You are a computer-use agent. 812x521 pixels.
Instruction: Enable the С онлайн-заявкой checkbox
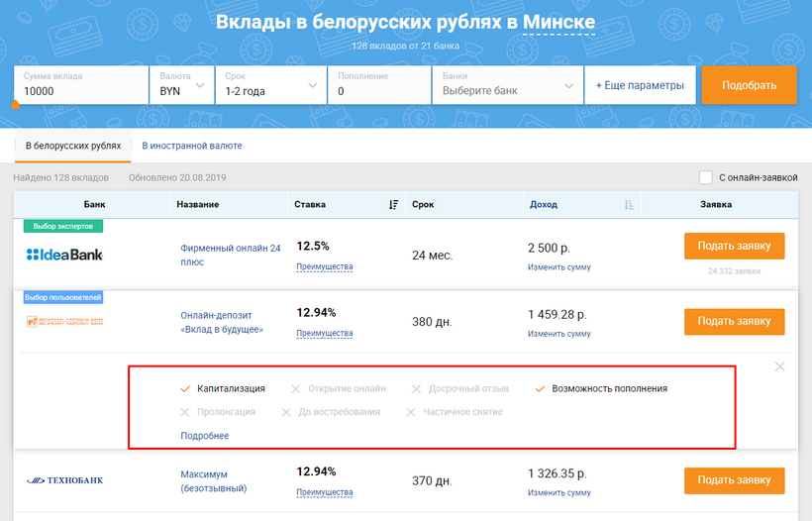coord(706,178)
